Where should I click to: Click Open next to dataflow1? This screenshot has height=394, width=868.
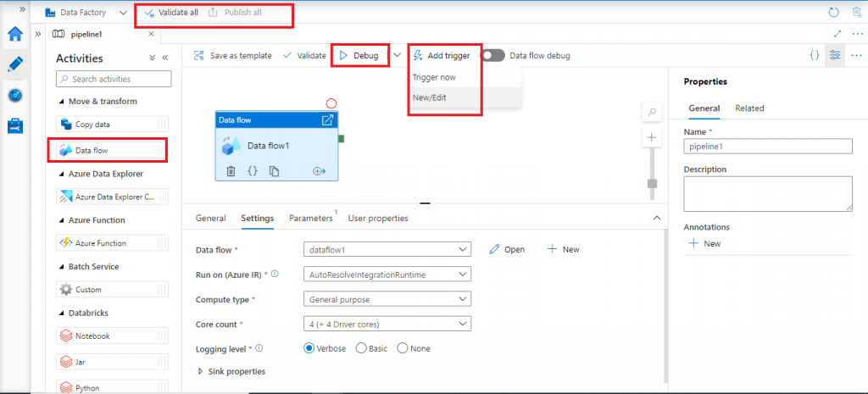tap(508, 250)
